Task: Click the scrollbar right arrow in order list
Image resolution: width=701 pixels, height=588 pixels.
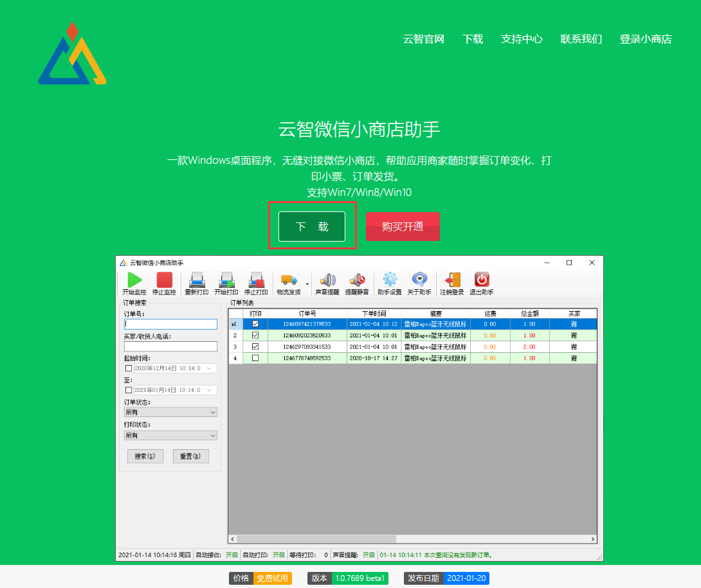Action: [593, 539]
